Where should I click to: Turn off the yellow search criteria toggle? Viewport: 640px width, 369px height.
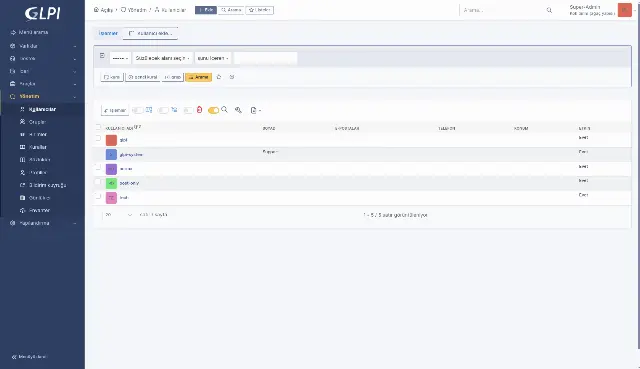[x=213, y=110]
